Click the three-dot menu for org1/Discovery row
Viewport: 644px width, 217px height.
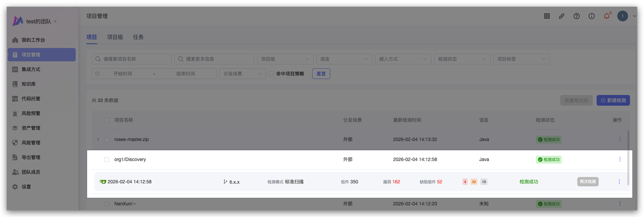[x=619, y=160]
